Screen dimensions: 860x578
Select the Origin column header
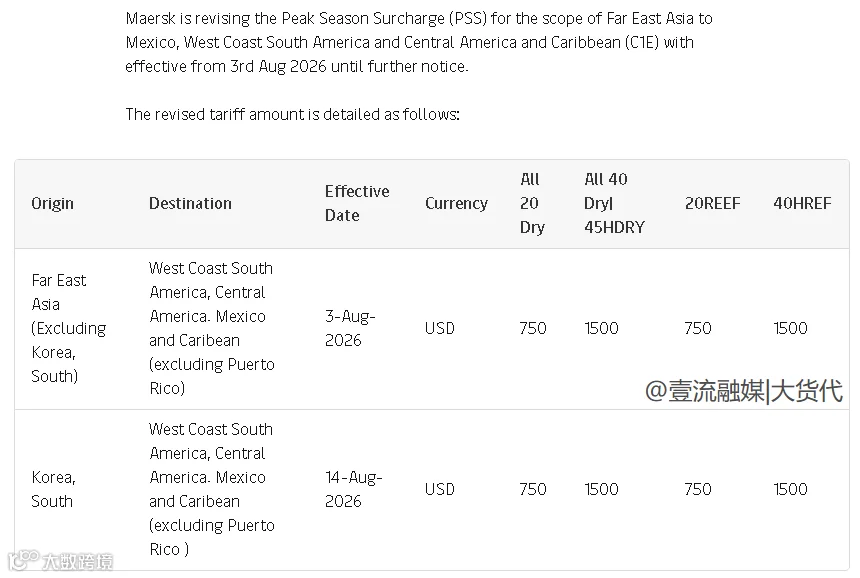(x=52, y=203)
